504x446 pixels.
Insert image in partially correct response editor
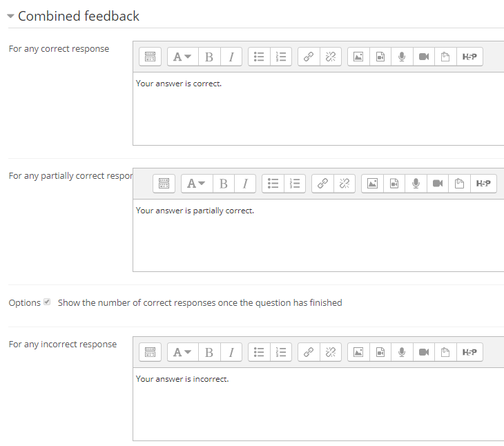point(372,184)
